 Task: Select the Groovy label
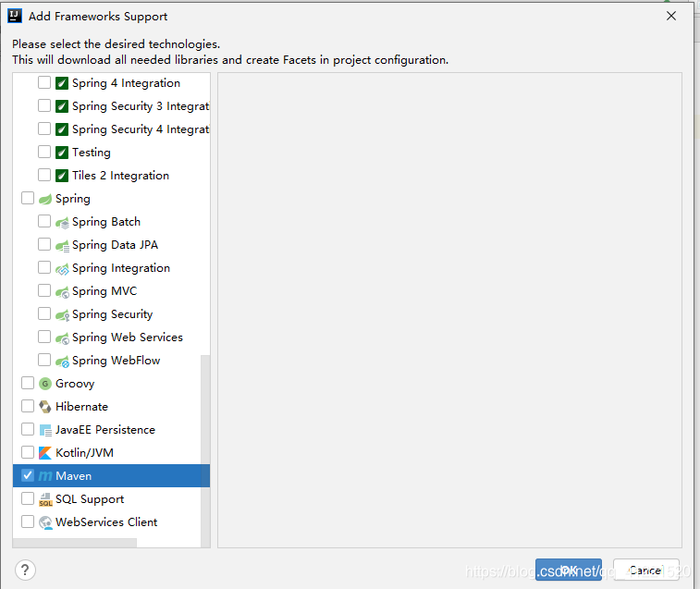coord(75,384)
